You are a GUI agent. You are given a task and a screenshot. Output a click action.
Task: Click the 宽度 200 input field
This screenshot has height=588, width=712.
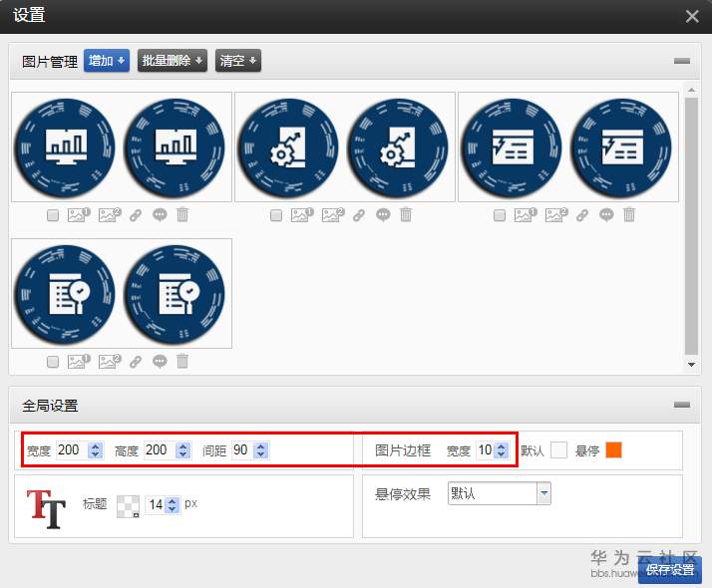click(72, 450)
